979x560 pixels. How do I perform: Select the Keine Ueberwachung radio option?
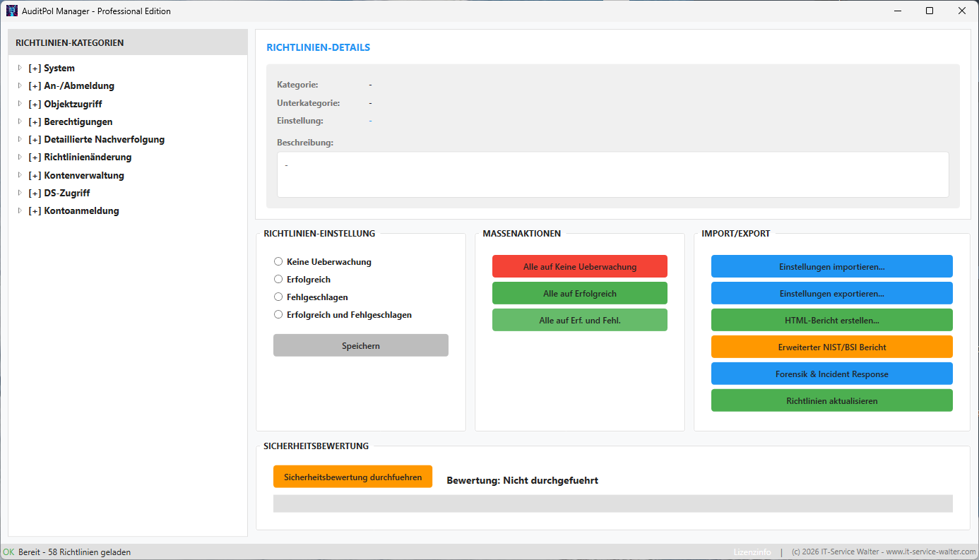tap(278, 262)
